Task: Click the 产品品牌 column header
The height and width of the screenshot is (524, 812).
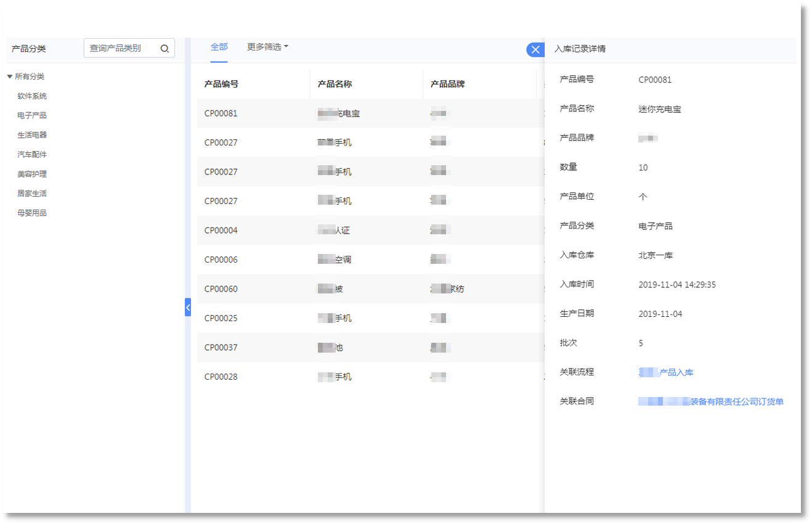Action: pos(447,84)
